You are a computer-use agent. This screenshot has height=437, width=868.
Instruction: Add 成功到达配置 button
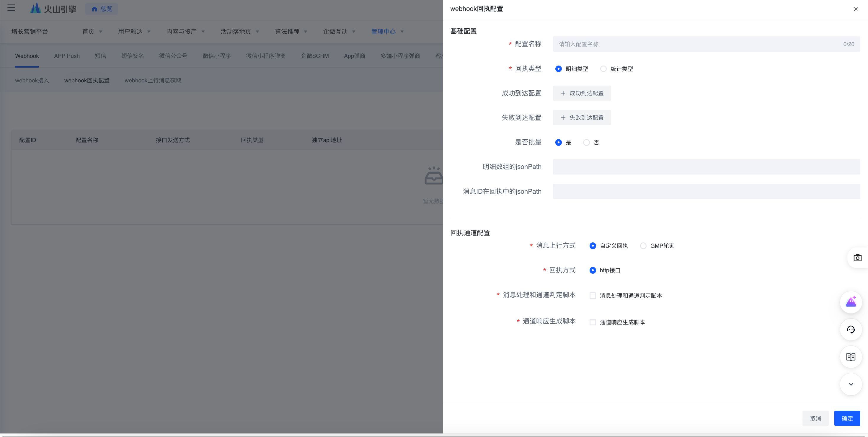click(582, 93)
